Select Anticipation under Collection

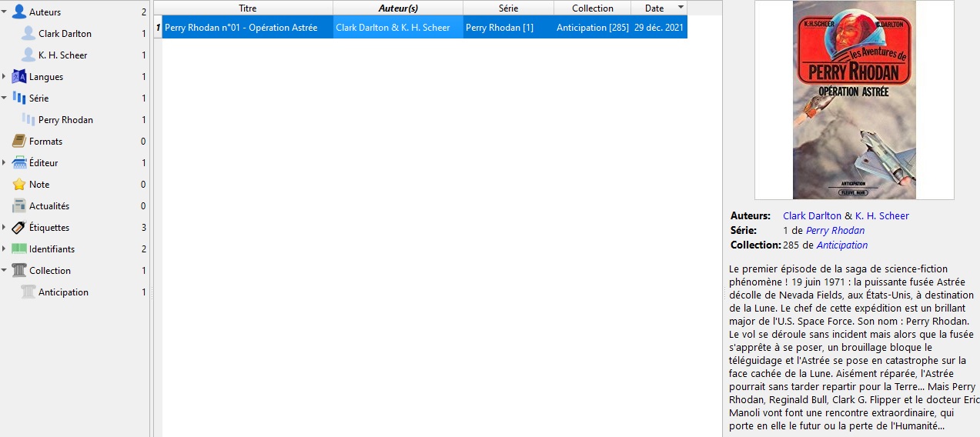pyautogui.click(x=63, y=292)
